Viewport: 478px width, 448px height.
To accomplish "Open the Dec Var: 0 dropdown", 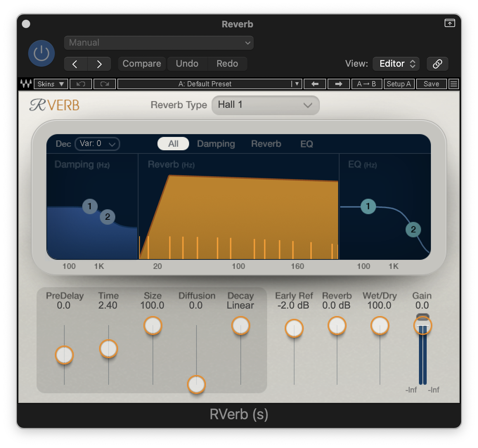I will (97, 144).
